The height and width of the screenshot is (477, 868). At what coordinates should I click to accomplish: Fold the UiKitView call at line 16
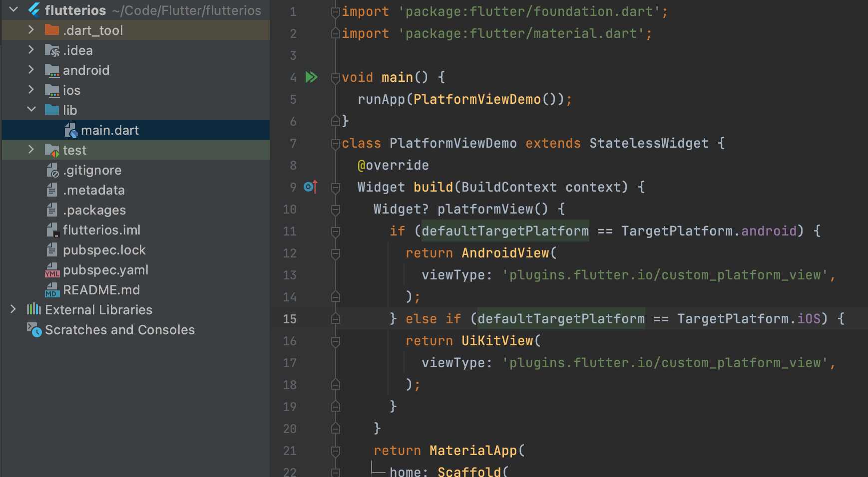pos(336,341)
